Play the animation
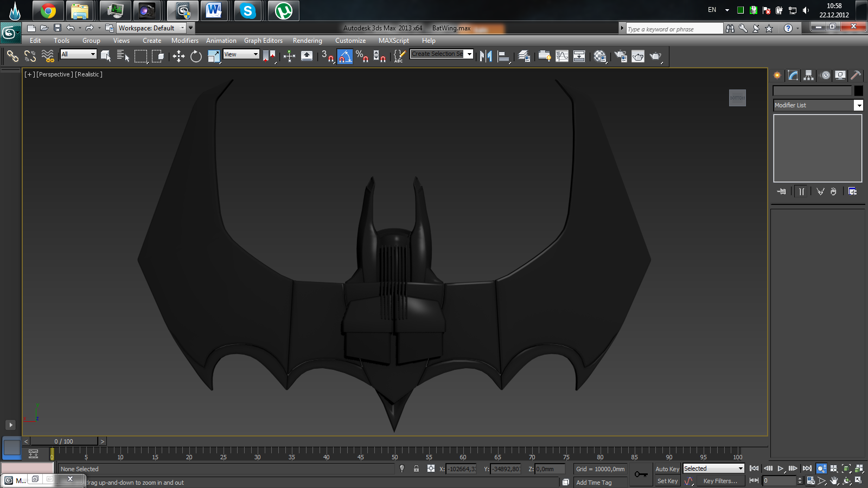The height and width of the screenshot is (488, 868). [781, 468]
